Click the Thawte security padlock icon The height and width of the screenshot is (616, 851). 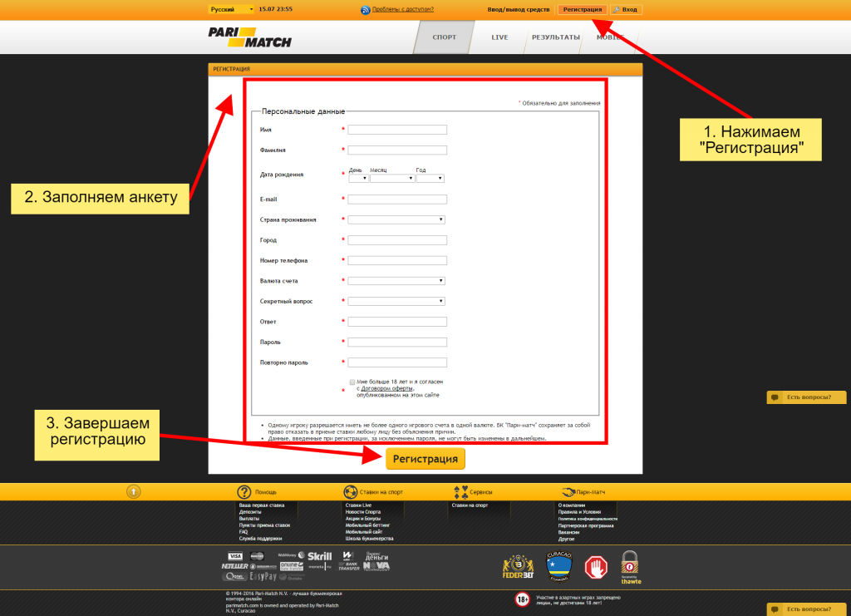pyautogui.click(x=631, y=566)
